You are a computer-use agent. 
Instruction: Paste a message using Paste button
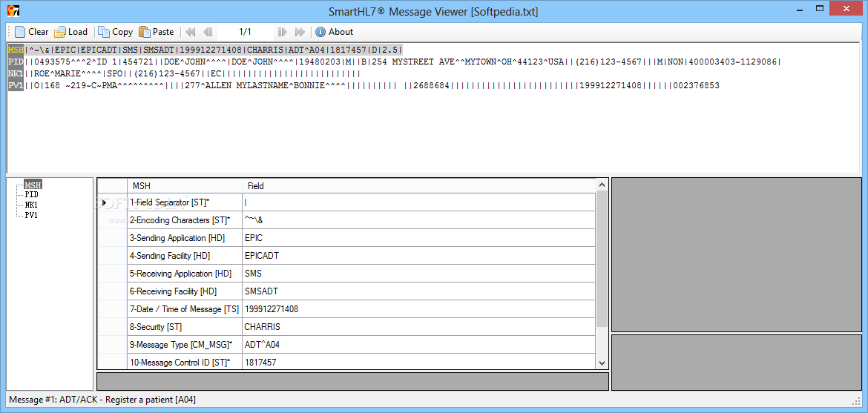pos(156,32)
